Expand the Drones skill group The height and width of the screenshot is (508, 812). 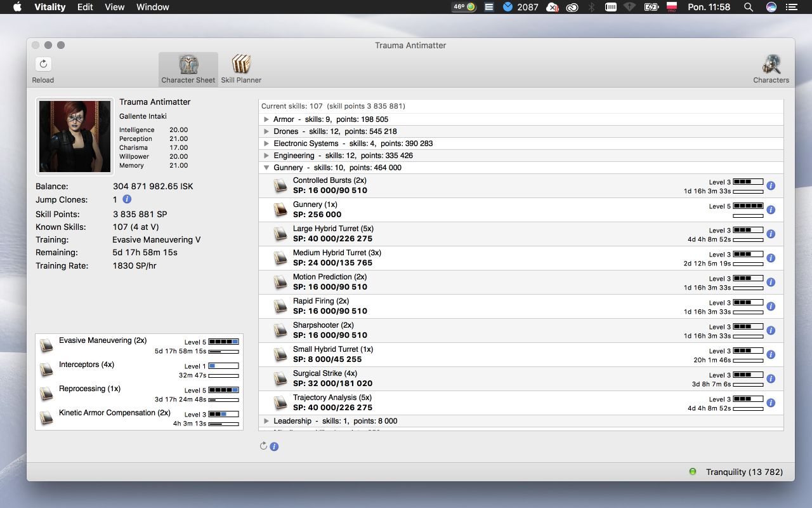click(x=266, y=131)
